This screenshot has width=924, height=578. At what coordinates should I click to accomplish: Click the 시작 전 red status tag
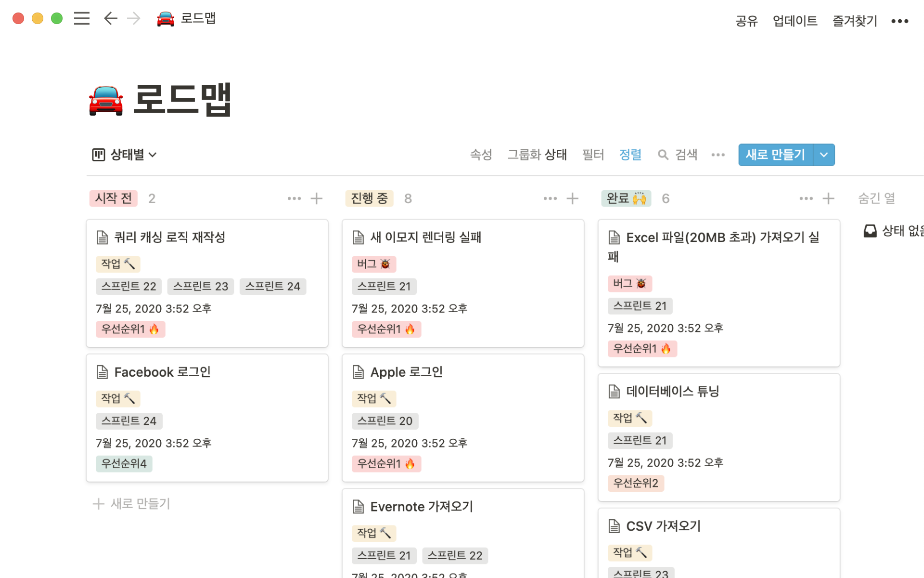[113, 198]
